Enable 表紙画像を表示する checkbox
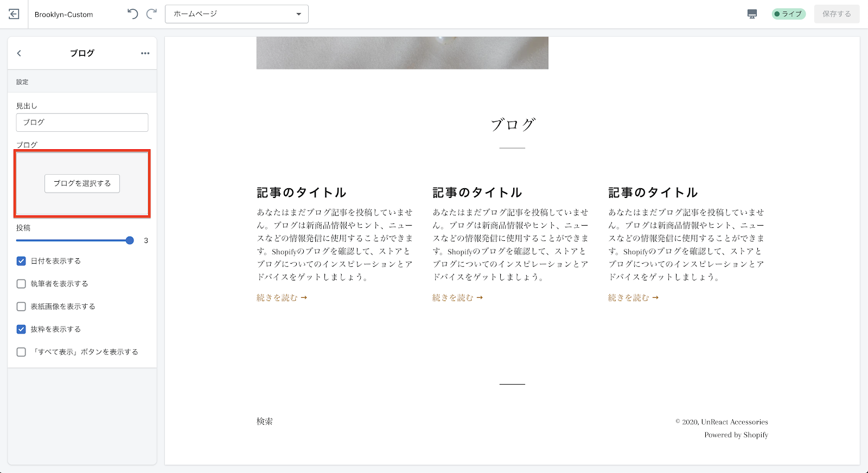This screenshot has height=473, width=868. coord(21,306)
